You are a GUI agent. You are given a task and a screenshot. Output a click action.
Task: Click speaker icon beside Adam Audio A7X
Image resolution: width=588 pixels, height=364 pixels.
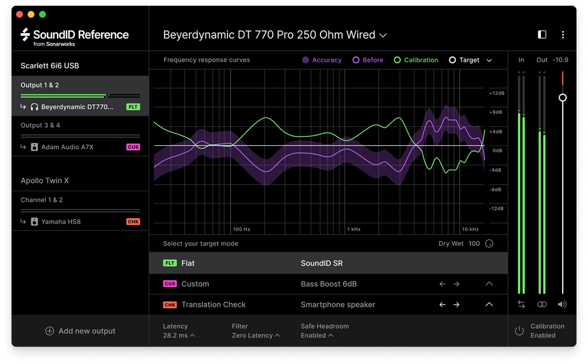click(34, 147)
